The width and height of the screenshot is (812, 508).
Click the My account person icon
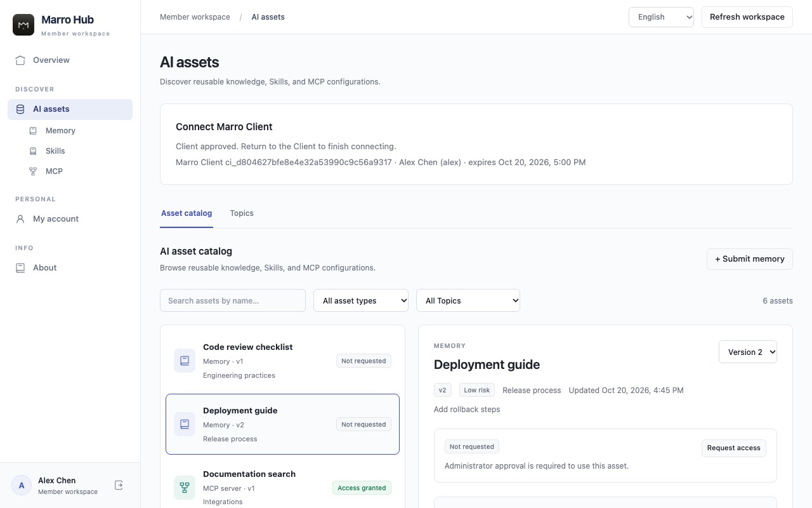point(20,219)
